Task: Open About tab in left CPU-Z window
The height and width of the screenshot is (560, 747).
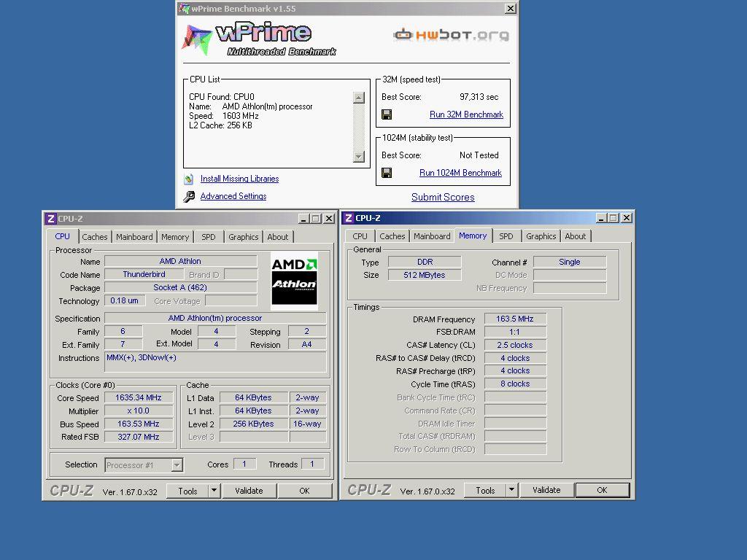Action: (278, 237)
